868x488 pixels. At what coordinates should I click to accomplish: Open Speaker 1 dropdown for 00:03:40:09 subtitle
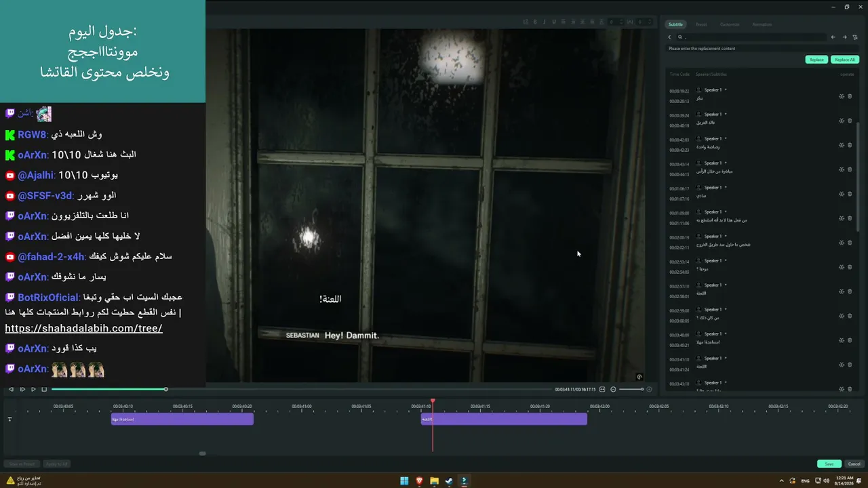tap(726, 333)
